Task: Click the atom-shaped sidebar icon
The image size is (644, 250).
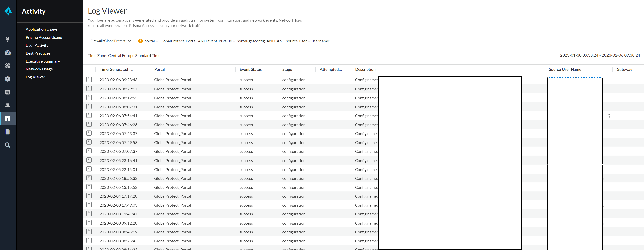Action: click(8, 65)
